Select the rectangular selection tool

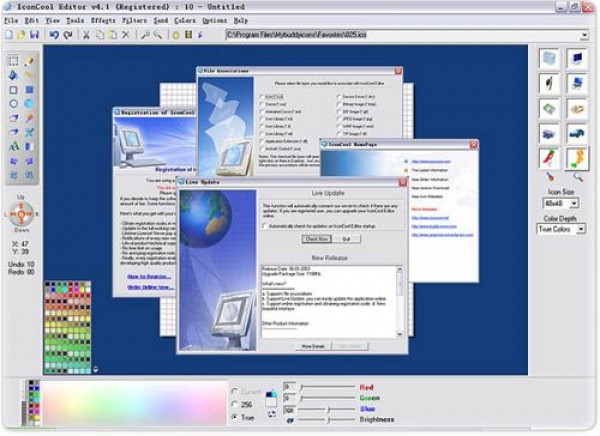point(14,60)
